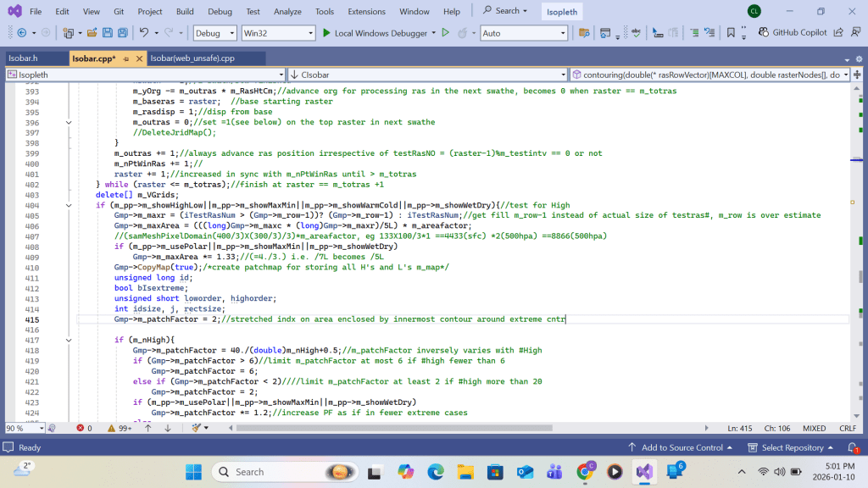
Task: Open the Debug configuration dropdown
Action: [215, 33]
